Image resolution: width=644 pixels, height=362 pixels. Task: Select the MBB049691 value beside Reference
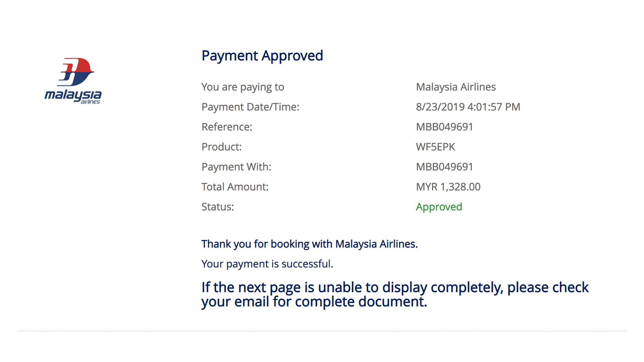click(444, 127)
